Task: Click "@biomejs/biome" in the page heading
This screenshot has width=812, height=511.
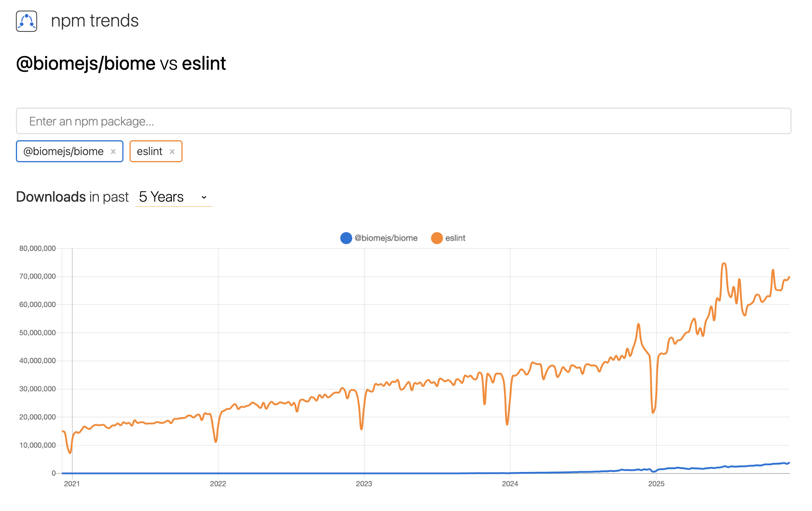Action: [86, 63]
